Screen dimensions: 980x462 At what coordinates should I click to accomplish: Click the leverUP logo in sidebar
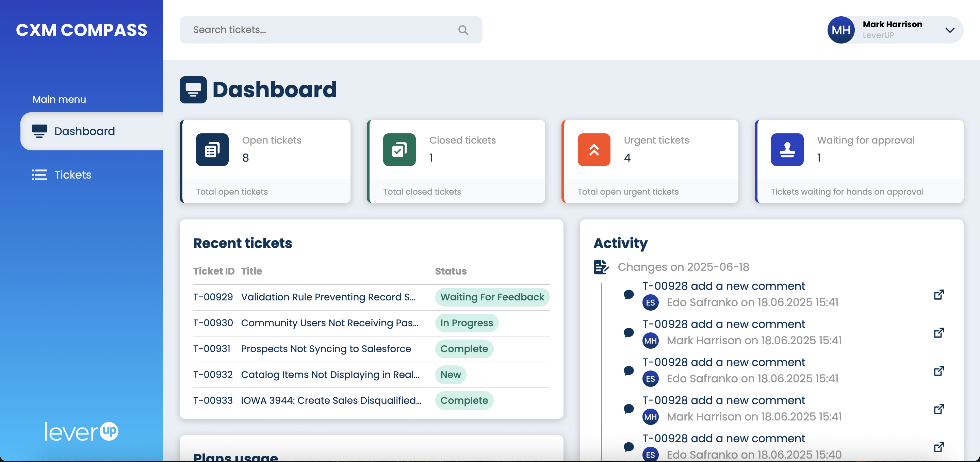coord(81,432)
